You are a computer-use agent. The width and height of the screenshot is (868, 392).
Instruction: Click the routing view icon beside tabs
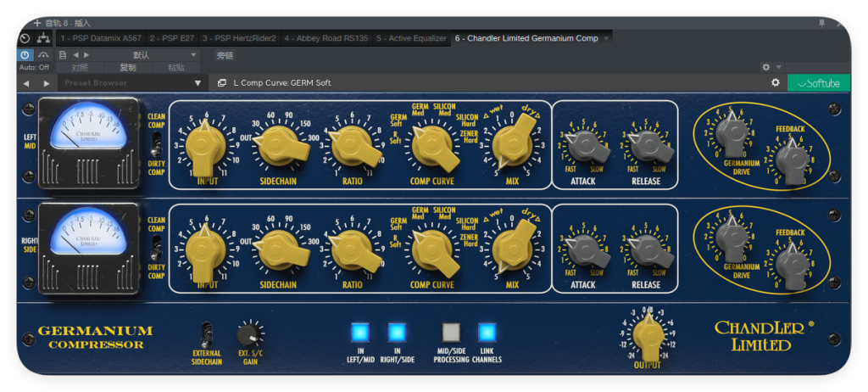tap(43, 38)
